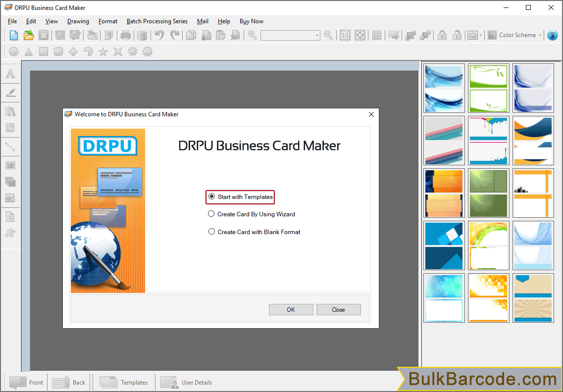Select the five-point star shape tool

point(103,51)
